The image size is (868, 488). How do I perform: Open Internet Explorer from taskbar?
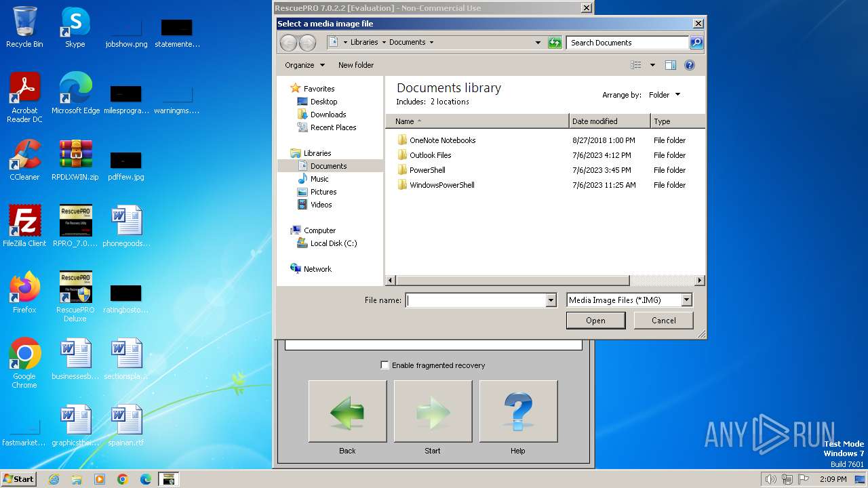tap(54, 479)
